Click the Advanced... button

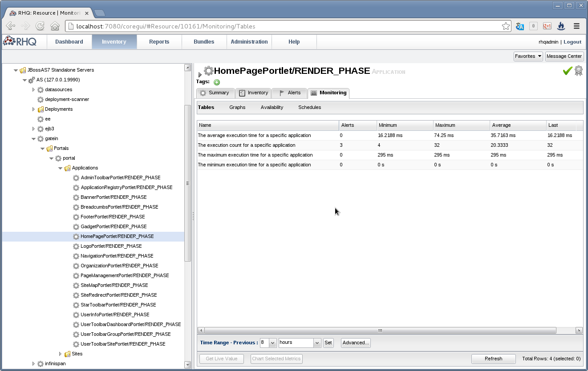point(356,343)
